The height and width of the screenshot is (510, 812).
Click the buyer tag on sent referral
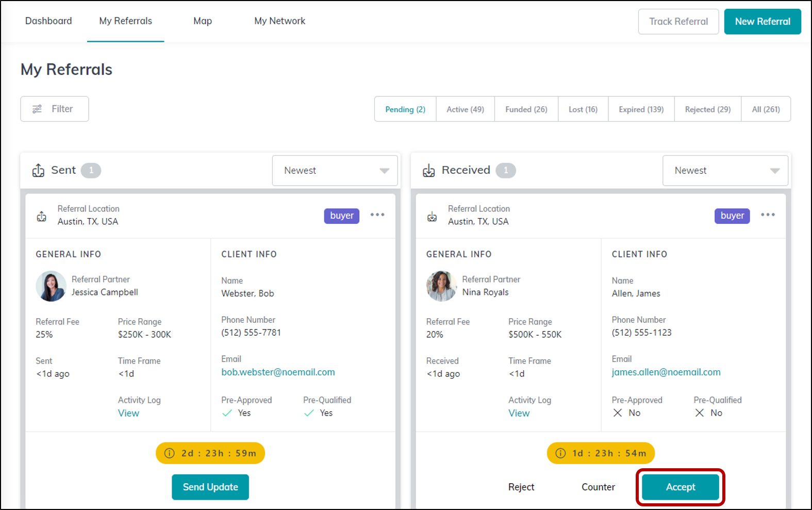coord(342,216)
